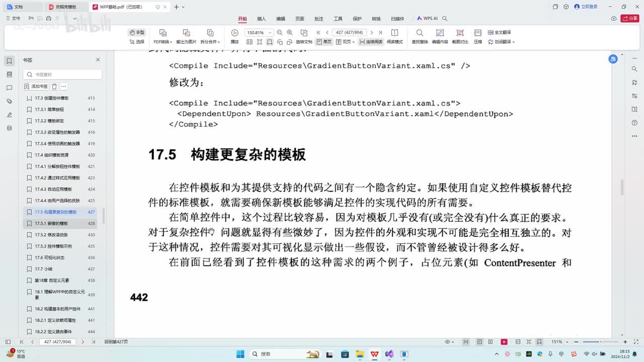
Task: Open the 划词翻译 dropdown
Action: point(502,42)
